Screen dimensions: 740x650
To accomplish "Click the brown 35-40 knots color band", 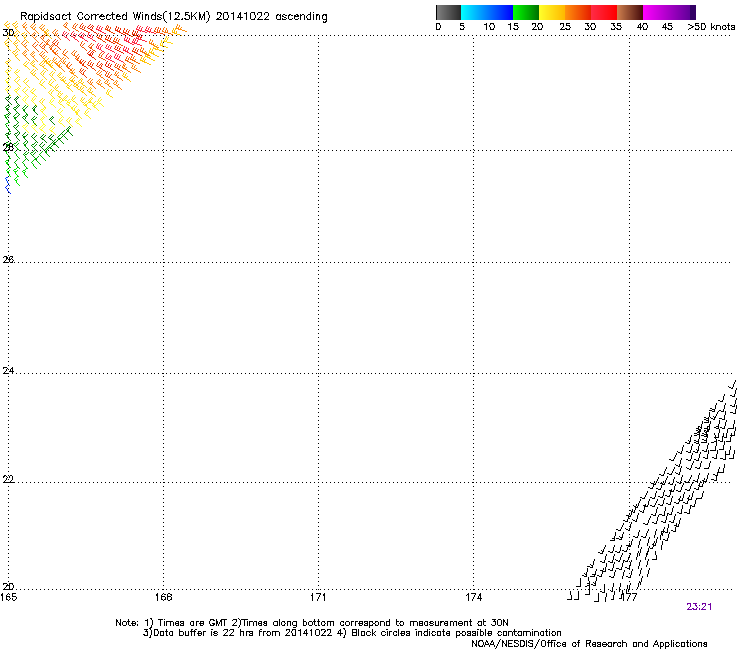I will 630,12.
